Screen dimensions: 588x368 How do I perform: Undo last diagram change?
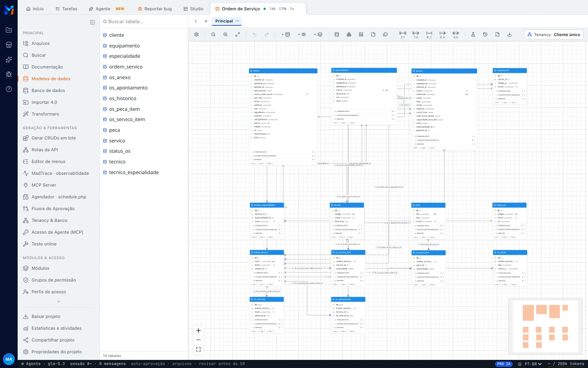[254, 35]
